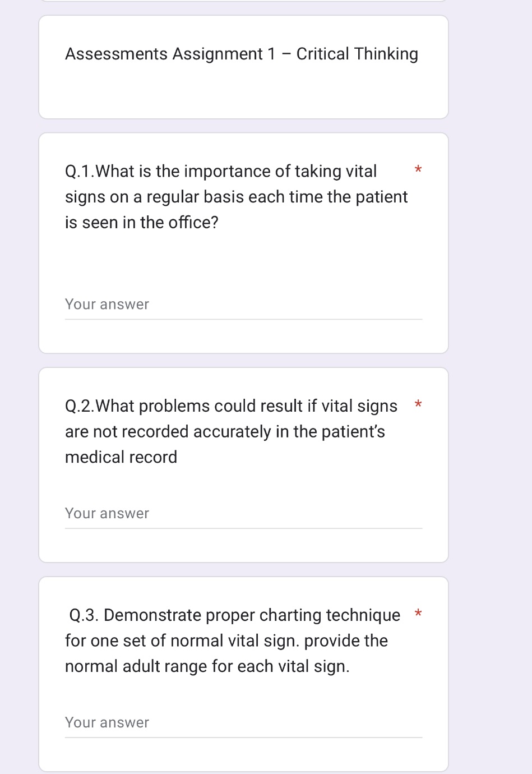
Task: Click 'Assessments Assignment 1 – Critical Thinking' heading
Action: [242, 54]
